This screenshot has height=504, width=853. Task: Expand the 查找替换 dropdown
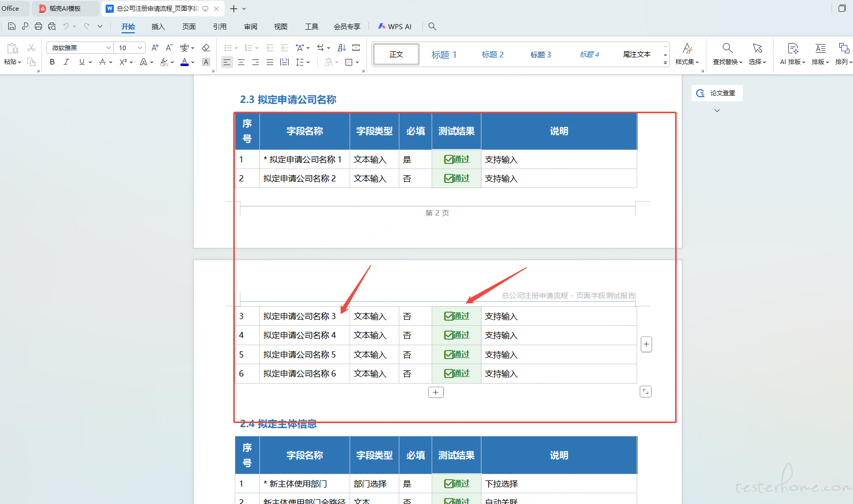tap(727, 62)
